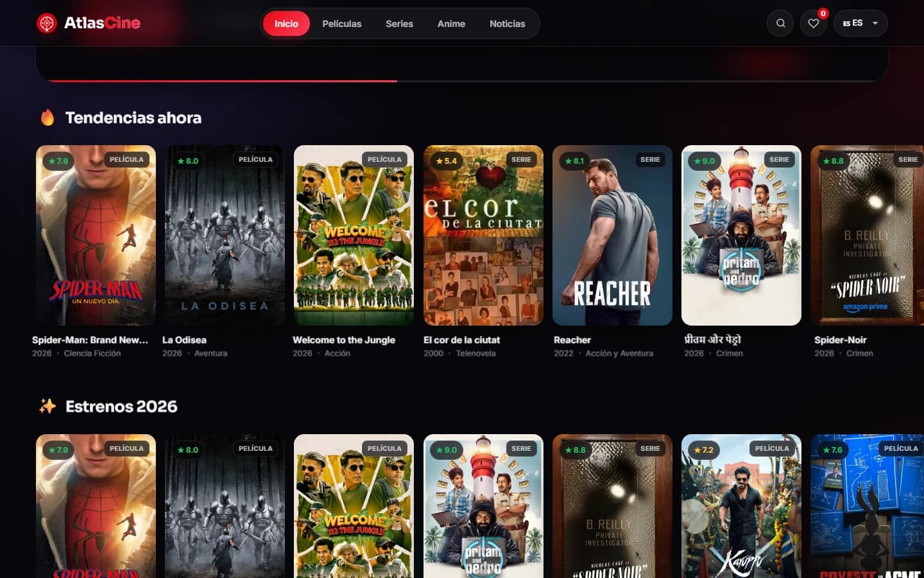This screenshot has width=924, height=578.
Task: Click the "Spider-Noir" title below its poster
Action: [840, 340]
